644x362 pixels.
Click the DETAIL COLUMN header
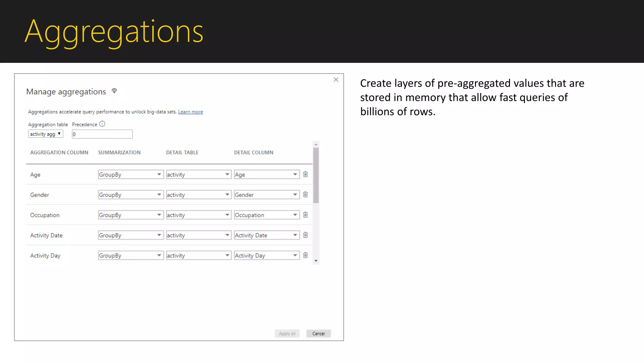(254, 152)
